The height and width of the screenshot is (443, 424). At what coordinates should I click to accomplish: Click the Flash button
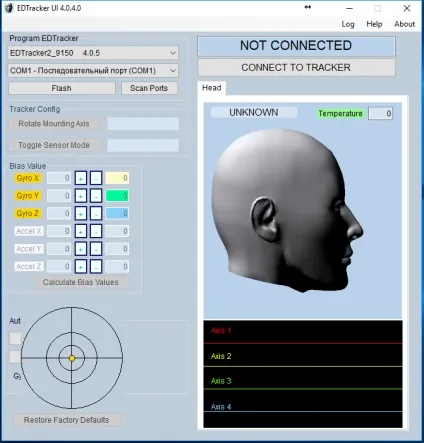(x=62, y=88)
